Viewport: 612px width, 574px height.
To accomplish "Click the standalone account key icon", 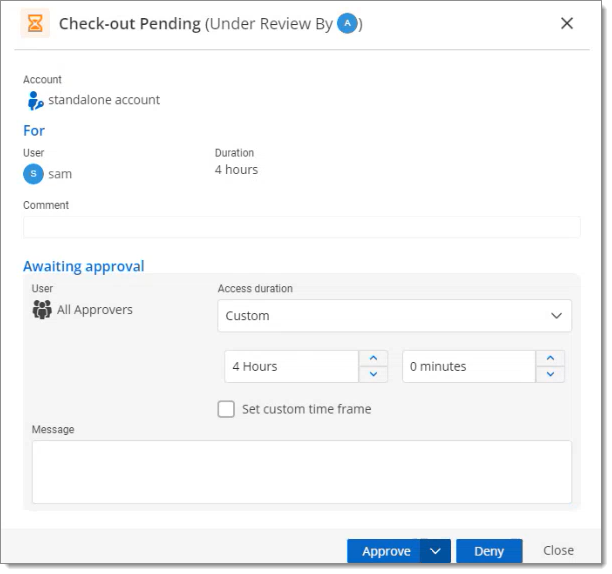I will pyautogui.click(x=36, y=101).
